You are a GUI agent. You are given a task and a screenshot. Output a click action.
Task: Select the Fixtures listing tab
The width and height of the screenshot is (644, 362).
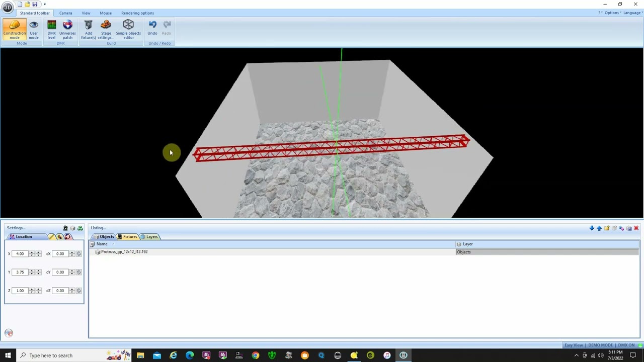(x=127, y=237)
